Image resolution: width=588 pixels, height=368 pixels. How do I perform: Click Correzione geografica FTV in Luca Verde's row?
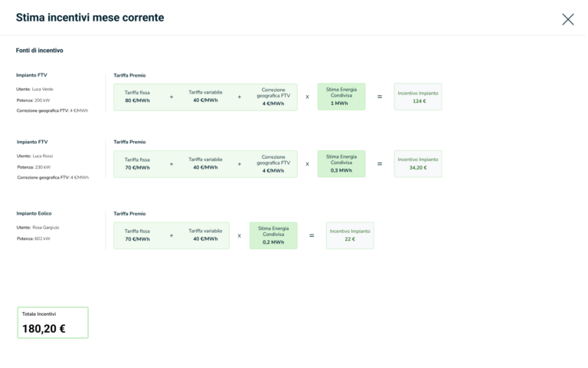pos(273,97)
